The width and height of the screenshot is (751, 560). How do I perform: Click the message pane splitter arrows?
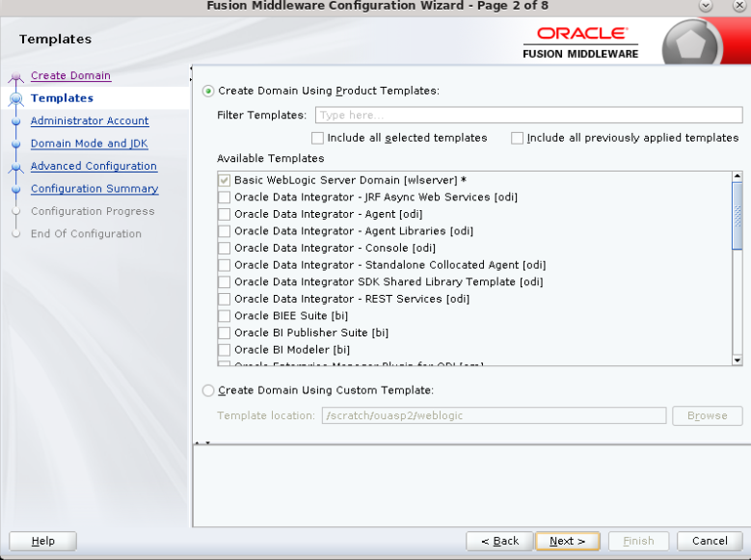click(202, 442)
